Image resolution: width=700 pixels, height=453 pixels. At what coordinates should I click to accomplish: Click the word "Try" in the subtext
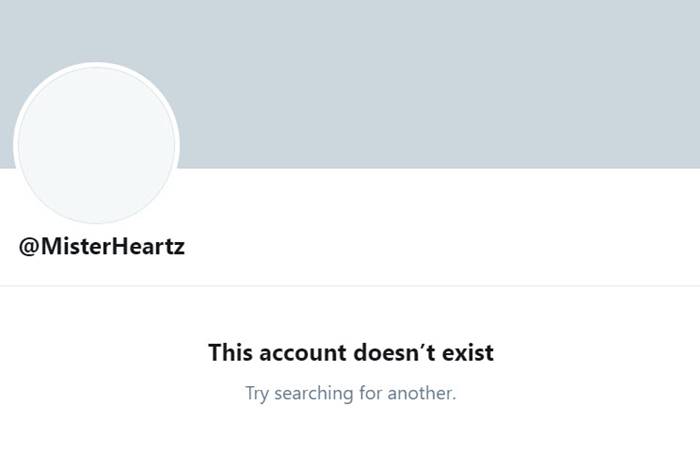(258, 393)
